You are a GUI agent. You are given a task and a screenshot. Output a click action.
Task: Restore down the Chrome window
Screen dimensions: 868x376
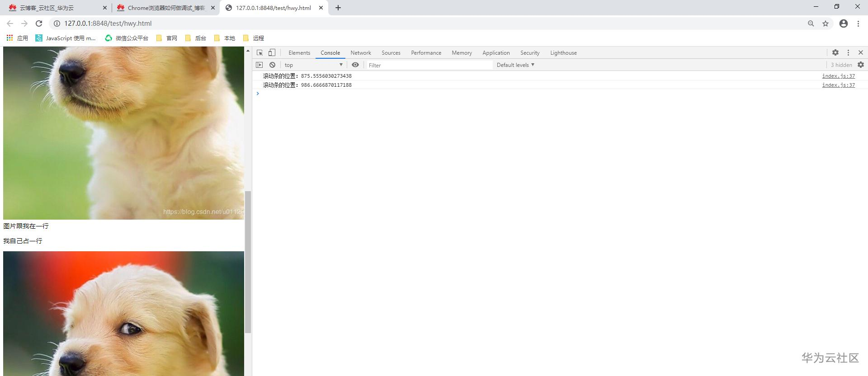[837, 7]
